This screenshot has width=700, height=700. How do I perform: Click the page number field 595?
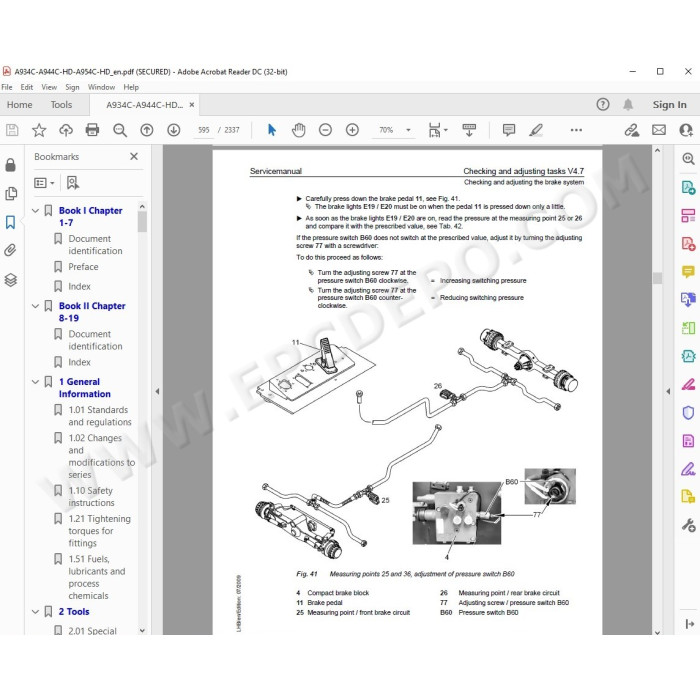[x=204, y=130]
